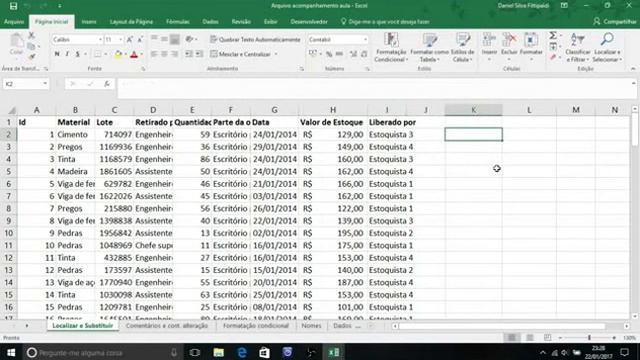
Task: Open the font size 11 dropdown
Action: pos(121,40)
